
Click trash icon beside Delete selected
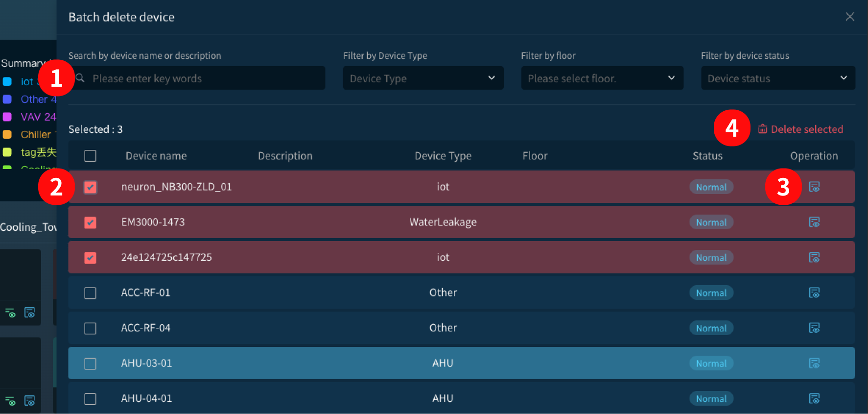click(762, 129)
